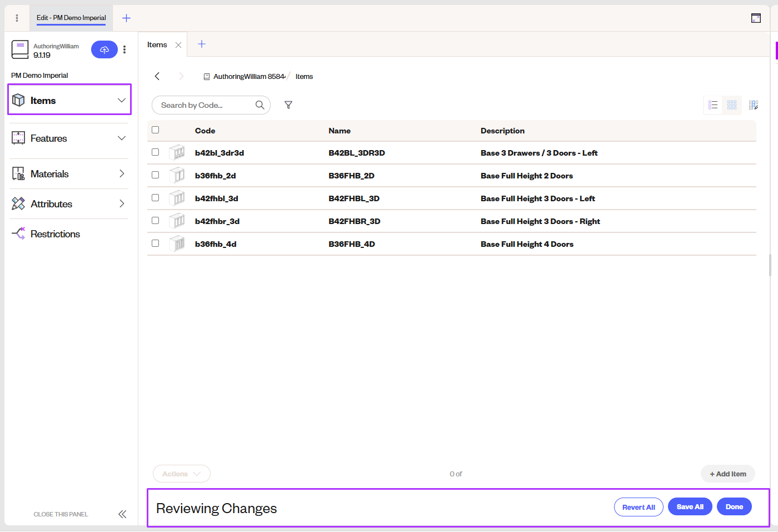Click the Save All button
778x532 pixels.
[690, 506]
